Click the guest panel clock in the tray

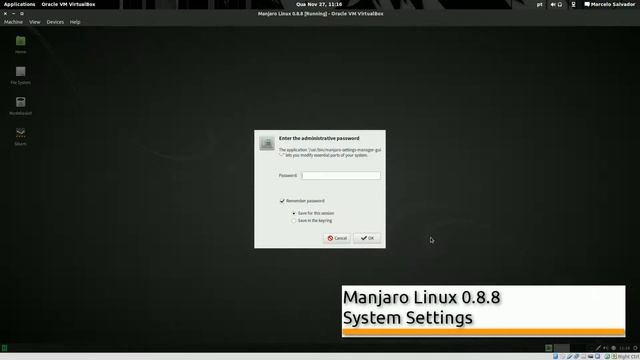coord(624,348)
